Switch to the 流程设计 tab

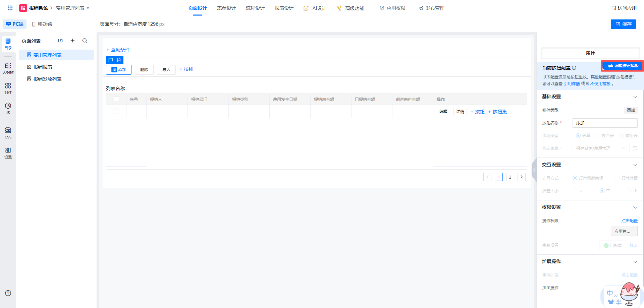click(255, 8)
